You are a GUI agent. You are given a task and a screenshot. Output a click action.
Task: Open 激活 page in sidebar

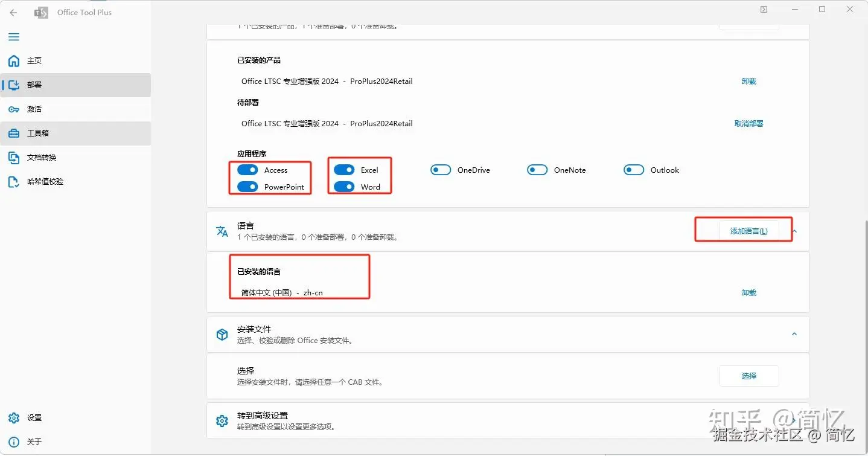[x=75, y=109]
